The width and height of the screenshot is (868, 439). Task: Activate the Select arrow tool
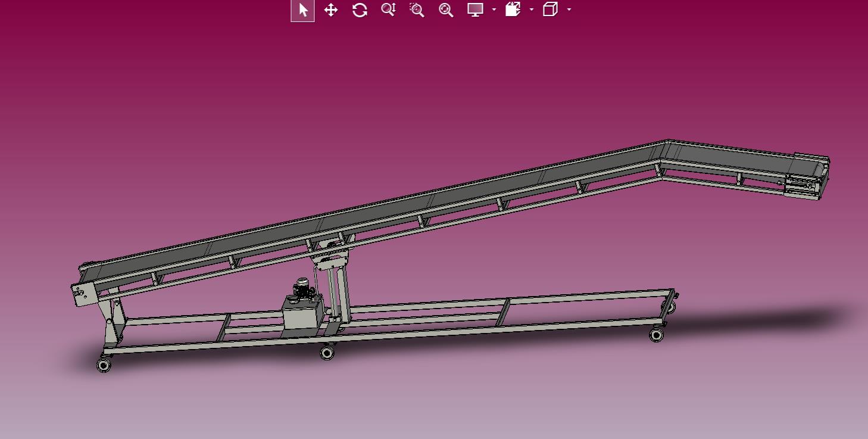303,10
